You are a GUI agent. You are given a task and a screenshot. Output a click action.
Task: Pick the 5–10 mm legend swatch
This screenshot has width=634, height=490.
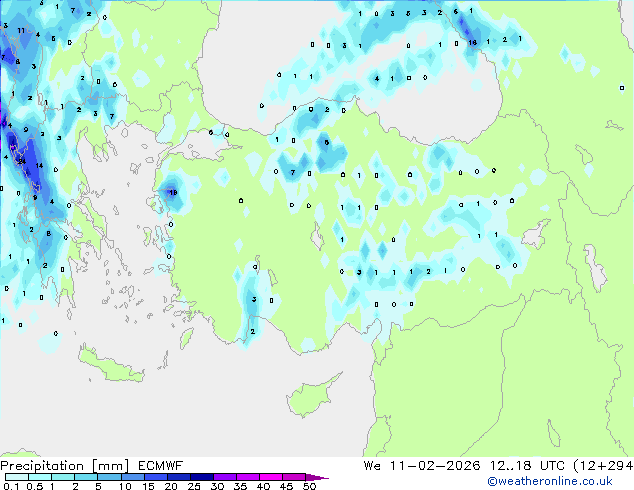click(109, 477)
